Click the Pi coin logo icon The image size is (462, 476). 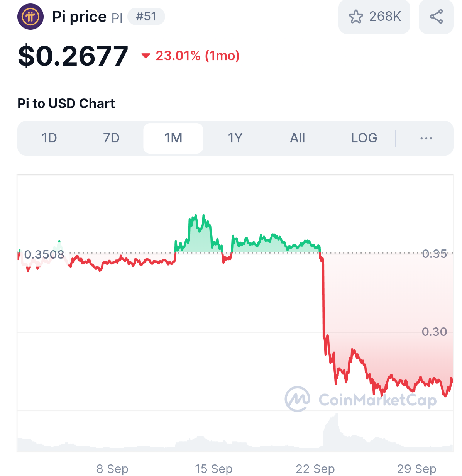pyautogui.click(x=30, y=17)
